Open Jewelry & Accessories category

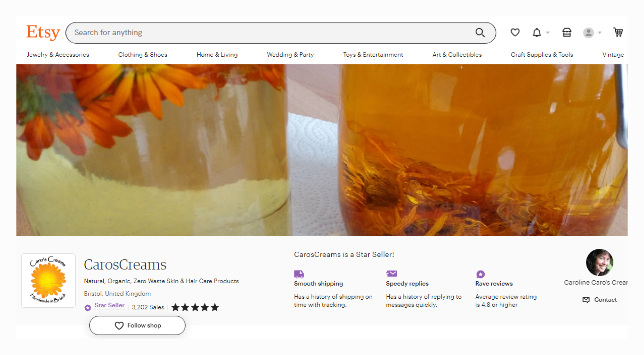(58, 55)
